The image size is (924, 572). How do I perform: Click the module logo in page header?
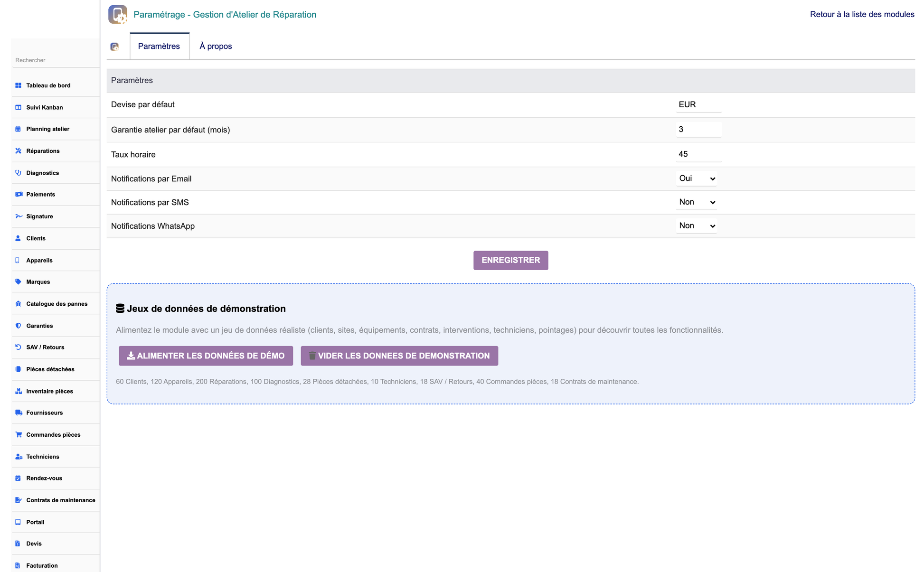point(118,14)
